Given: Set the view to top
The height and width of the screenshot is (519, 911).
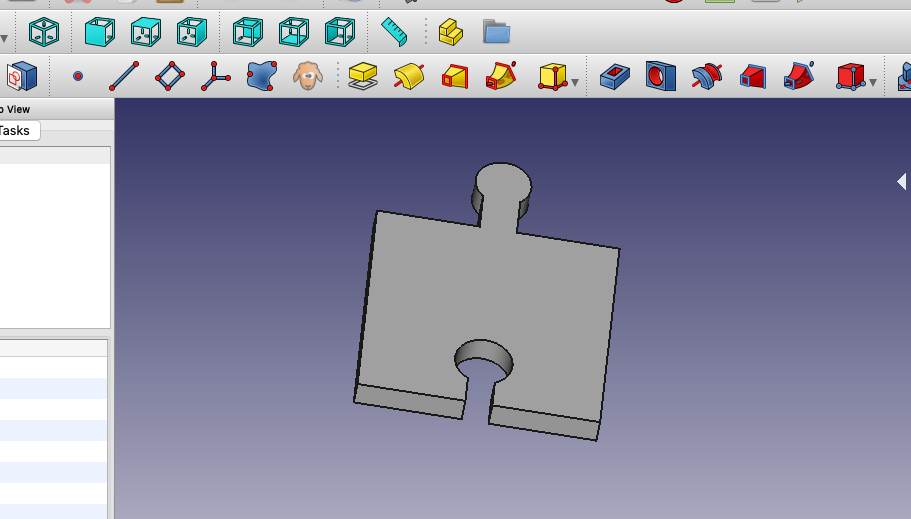Looking at the screenshot, I should pos(146,33).
